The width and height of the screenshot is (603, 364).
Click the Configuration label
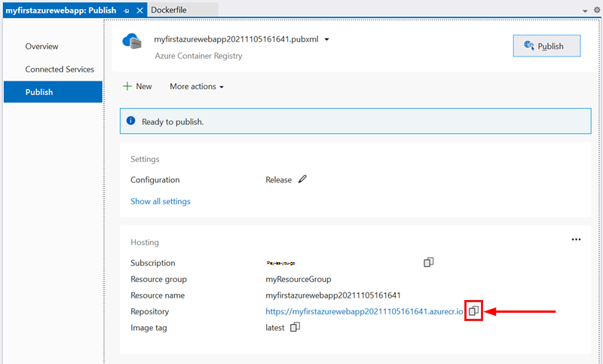pos(155,180)
